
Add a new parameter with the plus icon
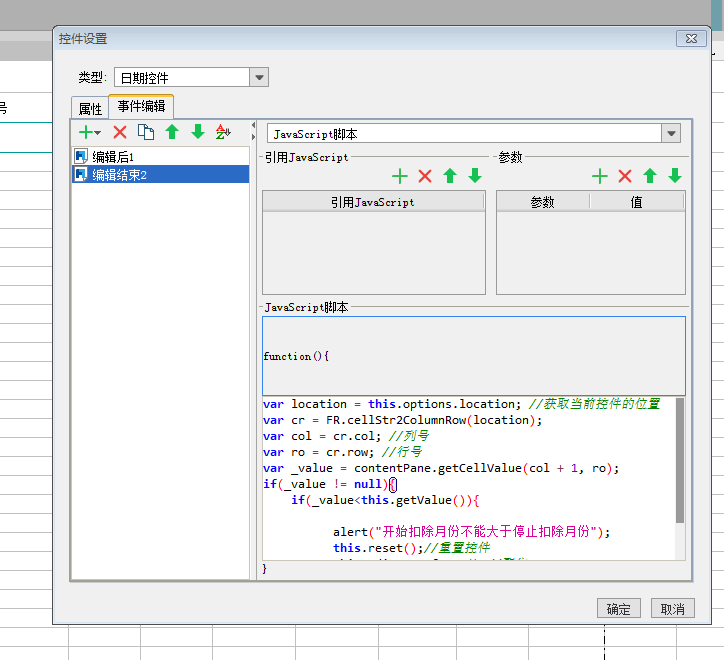[x=600, y=176]
